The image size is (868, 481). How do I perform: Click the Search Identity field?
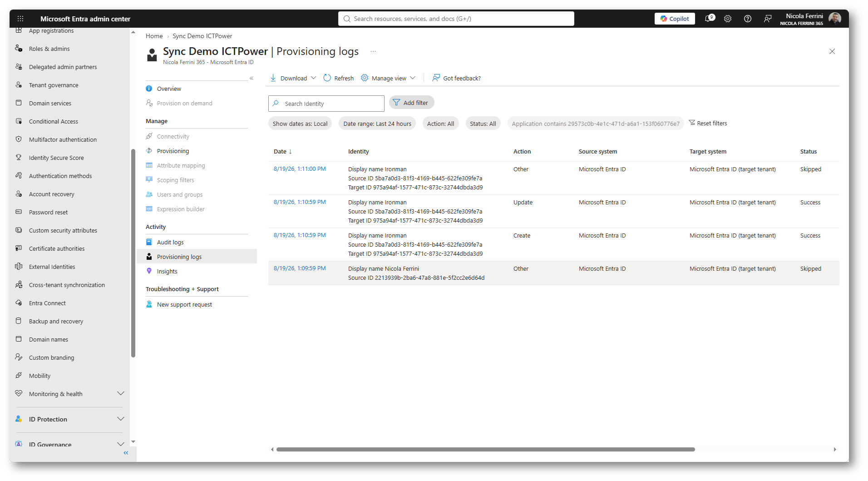point(326,104)
